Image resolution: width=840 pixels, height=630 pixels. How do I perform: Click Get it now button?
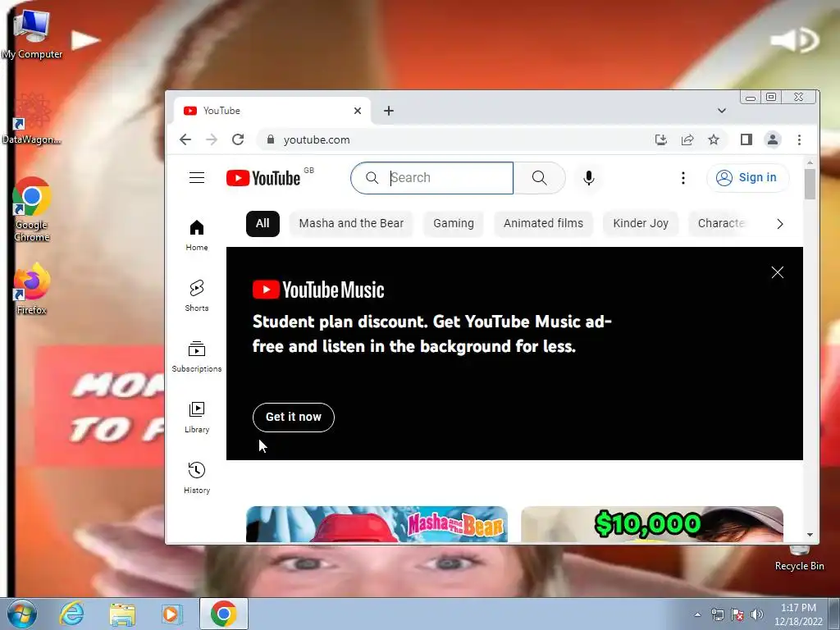[x=294, y=418]
